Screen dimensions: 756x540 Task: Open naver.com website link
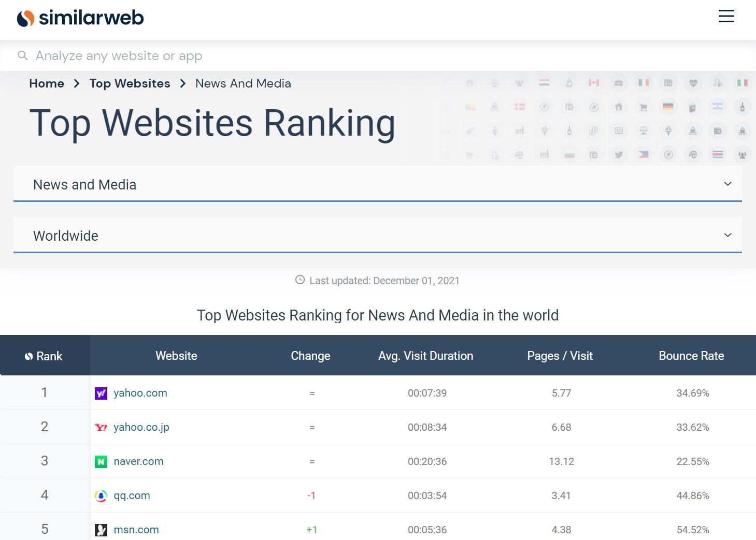tap(138, 461)
